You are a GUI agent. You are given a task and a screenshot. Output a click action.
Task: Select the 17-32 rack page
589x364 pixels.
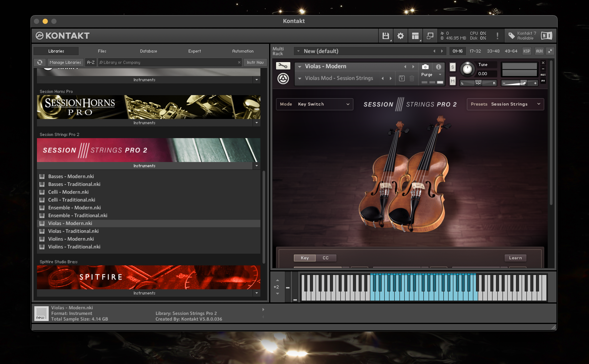point(475,51)
